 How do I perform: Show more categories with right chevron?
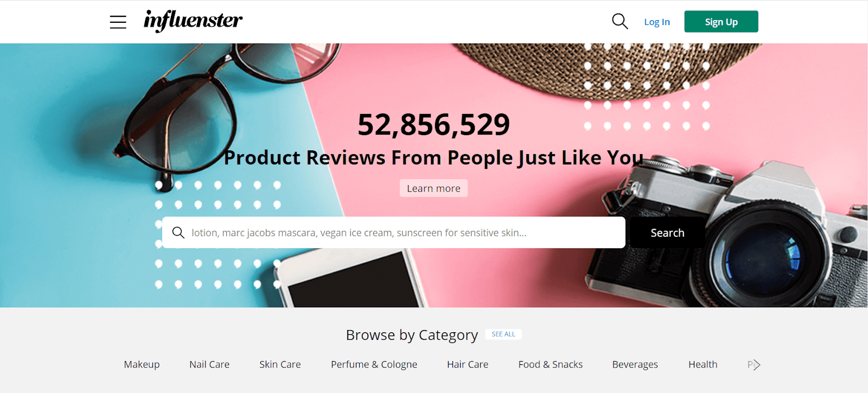756,365
